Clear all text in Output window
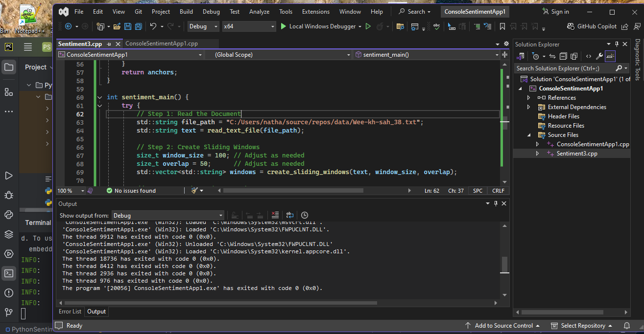644x334 pixels. tap(275, 215)
